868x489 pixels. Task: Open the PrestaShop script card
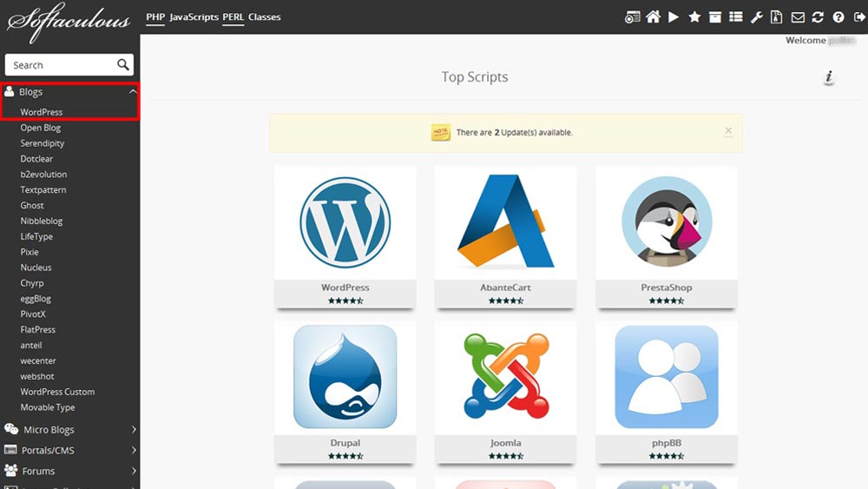pyautogui.click(x=667, y=237)
